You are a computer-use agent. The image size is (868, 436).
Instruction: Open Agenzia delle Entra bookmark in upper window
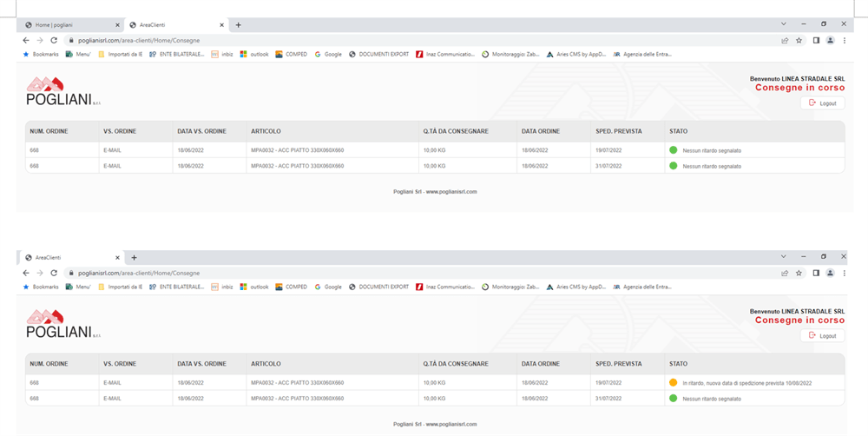(642, 55)
